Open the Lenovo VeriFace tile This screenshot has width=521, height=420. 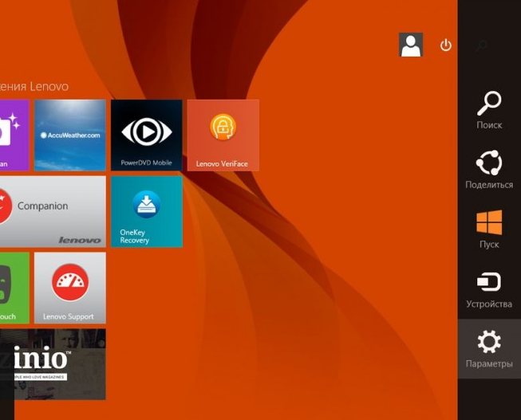223,135
